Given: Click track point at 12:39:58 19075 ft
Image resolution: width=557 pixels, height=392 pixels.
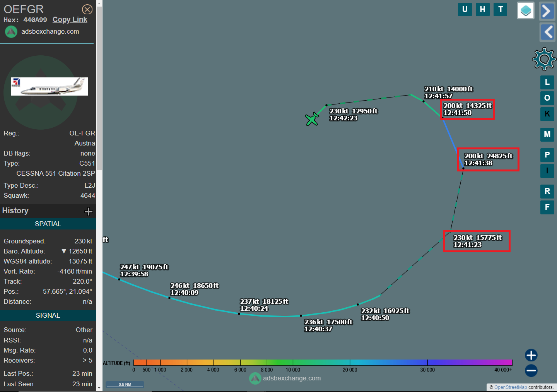Looking at the screenshot, I should 119,279.
